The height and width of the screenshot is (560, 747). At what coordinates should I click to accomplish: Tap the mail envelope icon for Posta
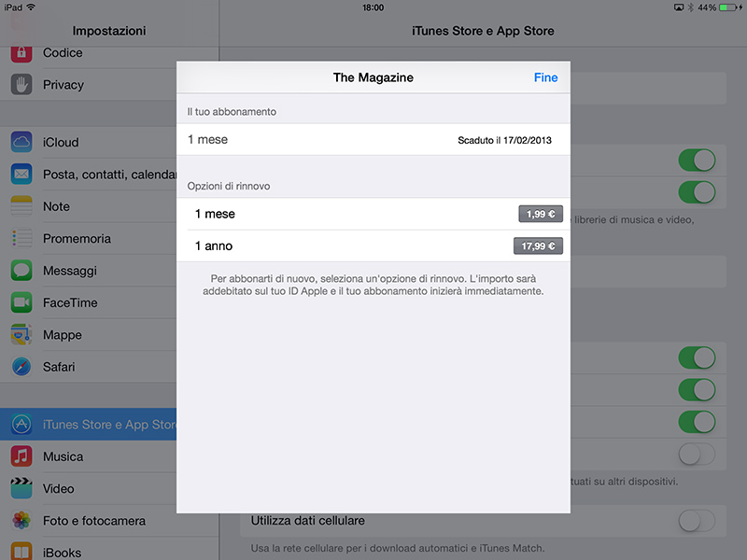point(21,175)
